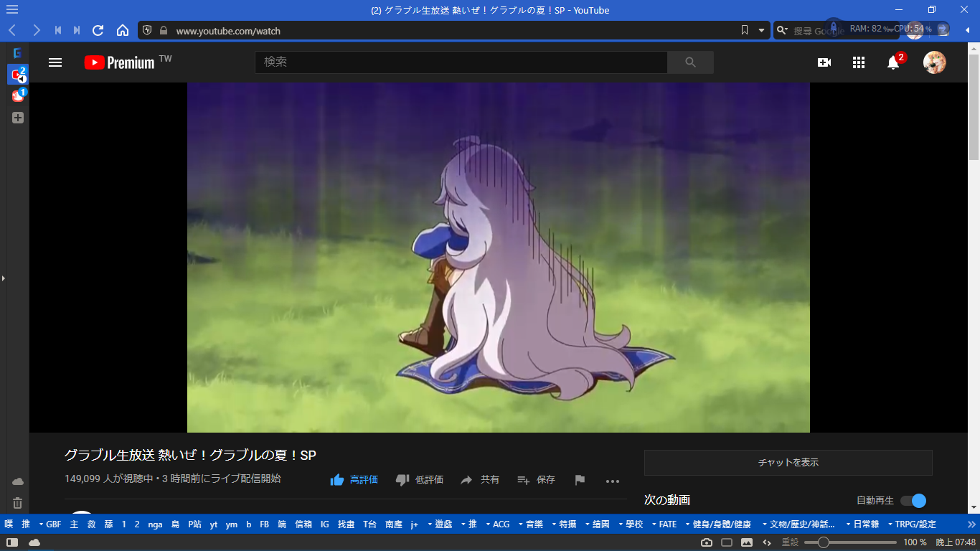This screenshot has height=551, width=980.
Task: Open synced tabs cloud icon in sidebar
Action: (18, 481)
